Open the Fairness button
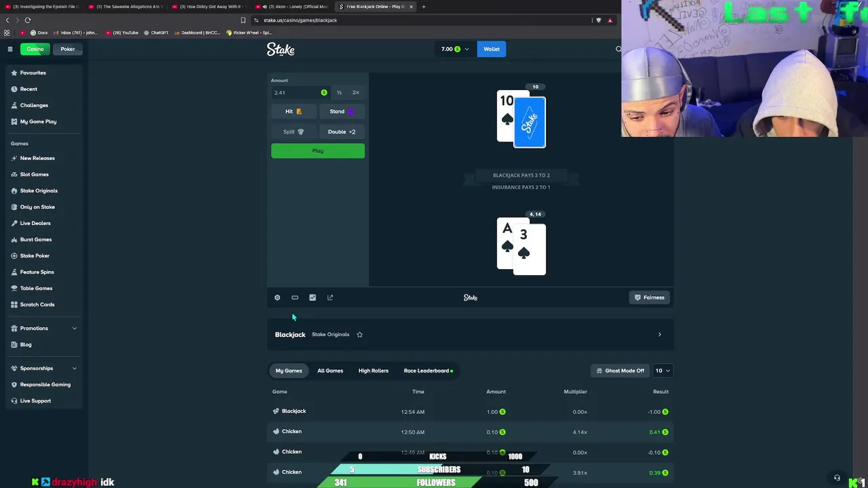Viewport: 868px width, 488px height. [x=649, y=298]
